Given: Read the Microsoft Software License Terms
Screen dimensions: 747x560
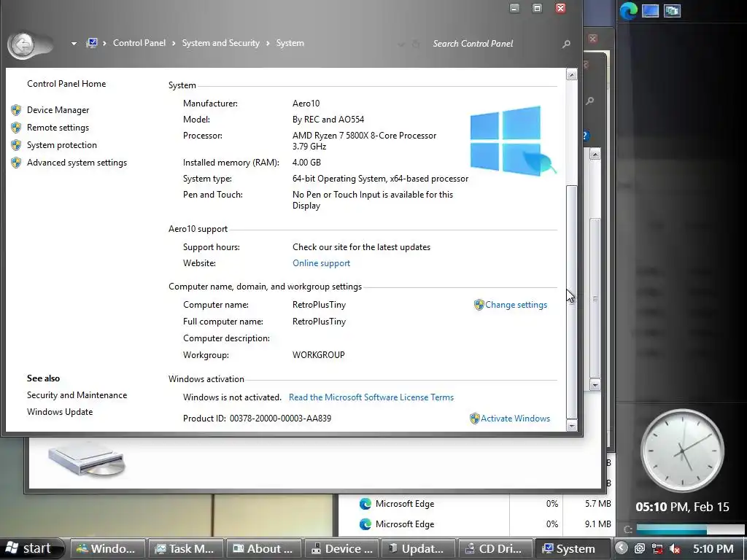Looking at the screenshot, I should [371, 397].
